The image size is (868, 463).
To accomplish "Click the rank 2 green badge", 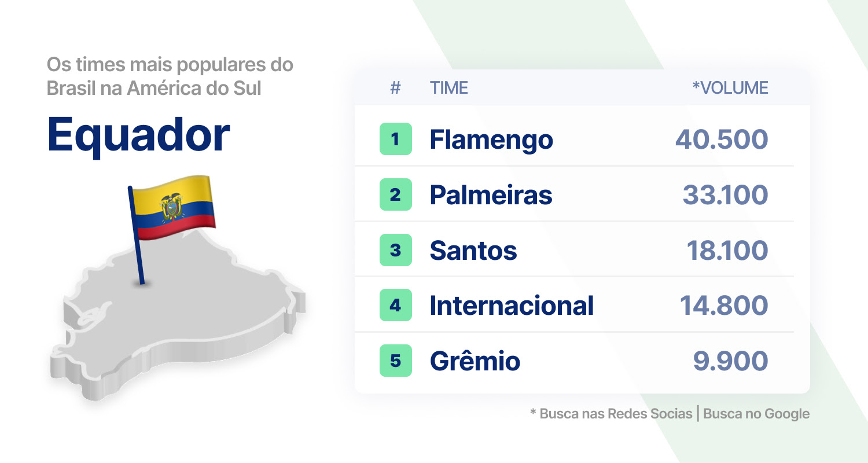I will pyautogui.click(x=396, y=194).
